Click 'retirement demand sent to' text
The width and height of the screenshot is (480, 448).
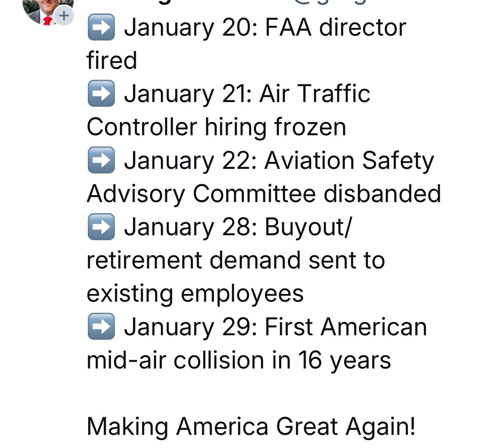[x=236, y=260]
